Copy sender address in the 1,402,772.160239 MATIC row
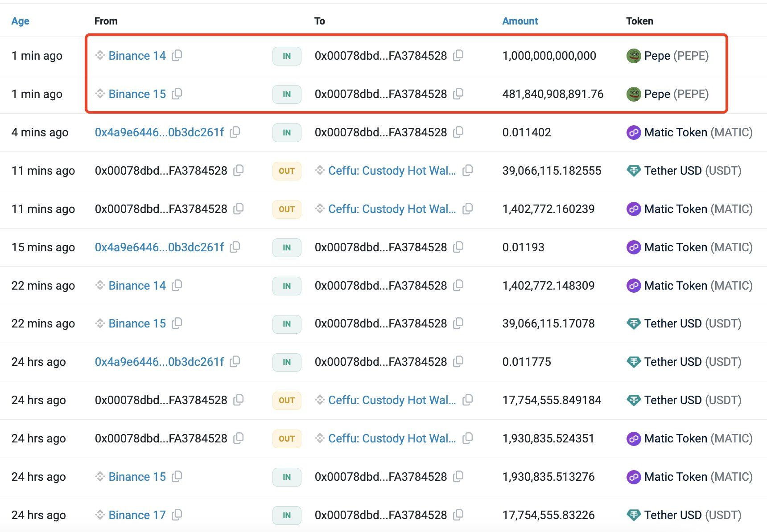 point(239,209)
